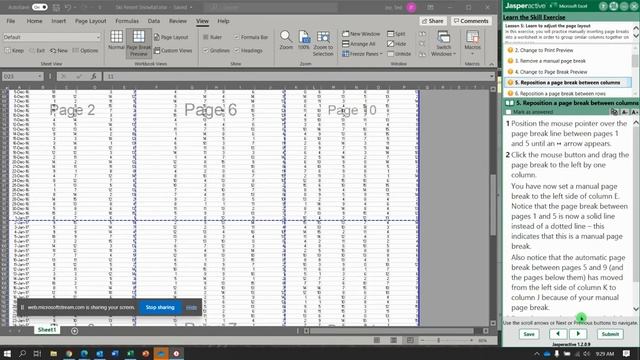Switch to Normal workbook view
640x360 pixels.
tap(116, 40)
